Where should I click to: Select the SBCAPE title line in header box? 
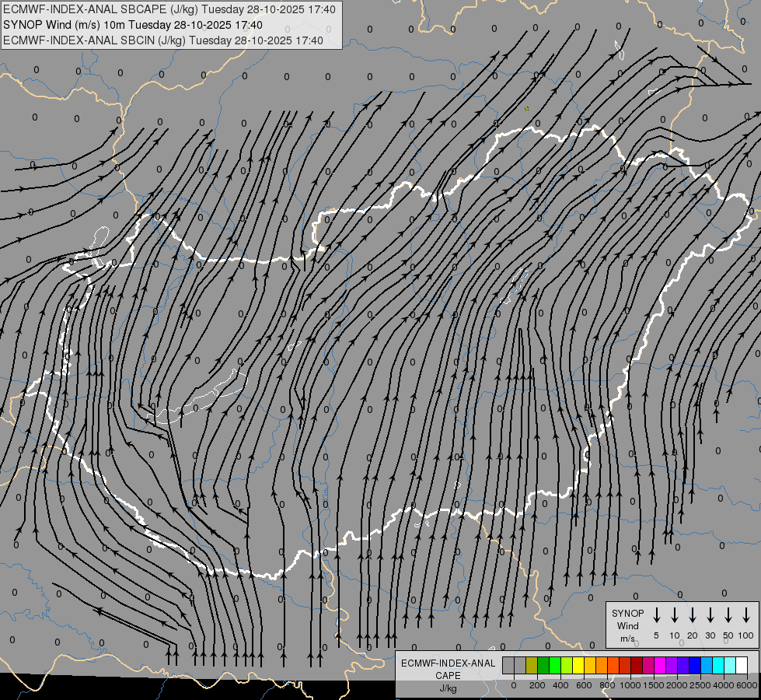tap(169, 9)
